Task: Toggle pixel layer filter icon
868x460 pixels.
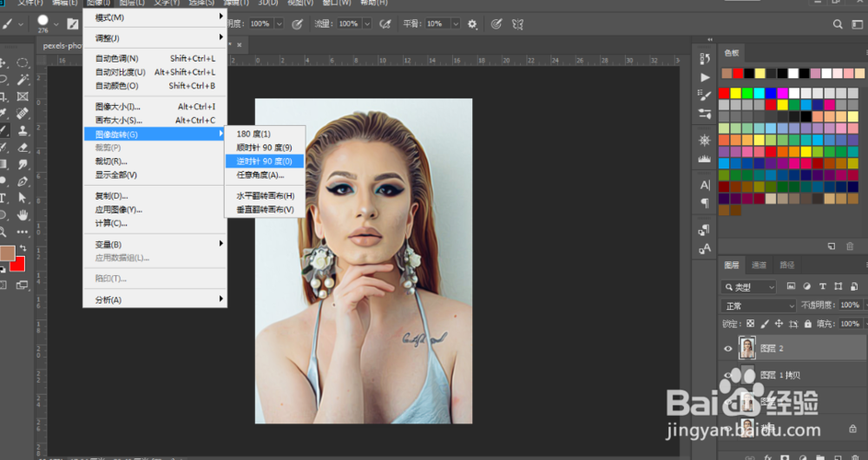Action: tap(791, 286)
